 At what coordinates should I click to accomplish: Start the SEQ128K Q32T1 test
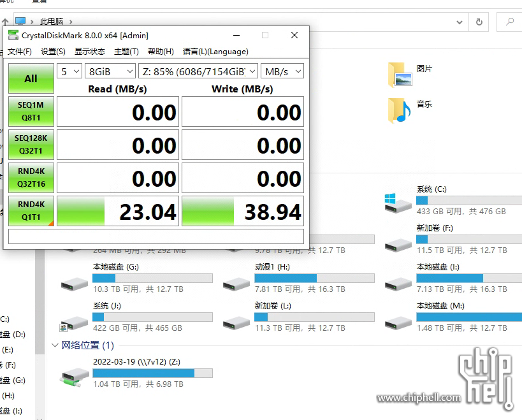tap(31, 145)
